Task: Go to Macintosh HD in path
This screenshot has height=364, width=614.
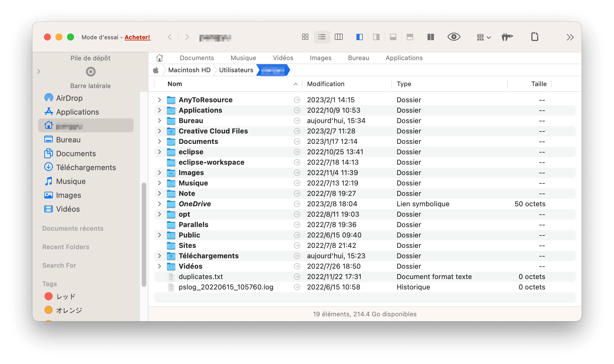Action: point(189,70)
